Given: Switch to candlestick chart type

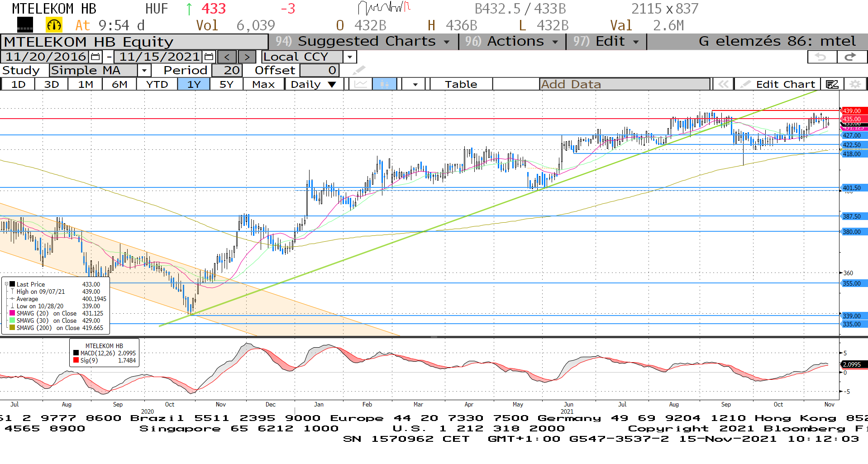Looking at the screenshot, I should [x=384, y=84].
